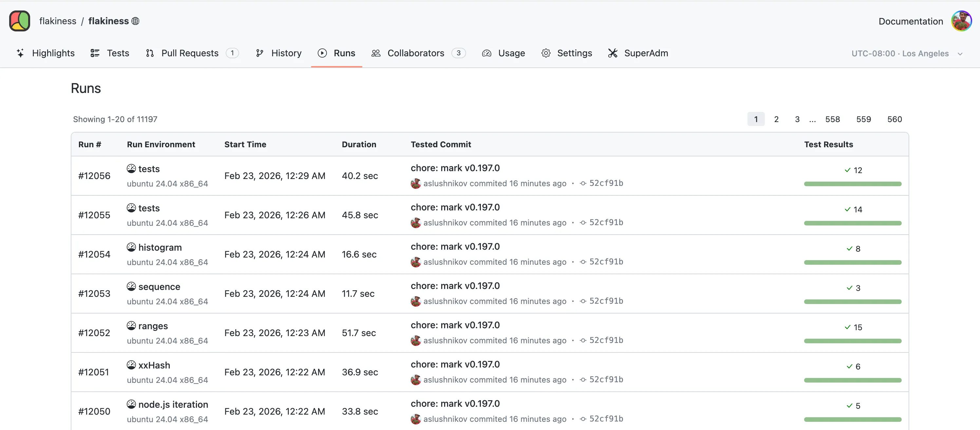
Task: Click the timezone dropdown chevron arrow
Action: click(x=960, y=54)
